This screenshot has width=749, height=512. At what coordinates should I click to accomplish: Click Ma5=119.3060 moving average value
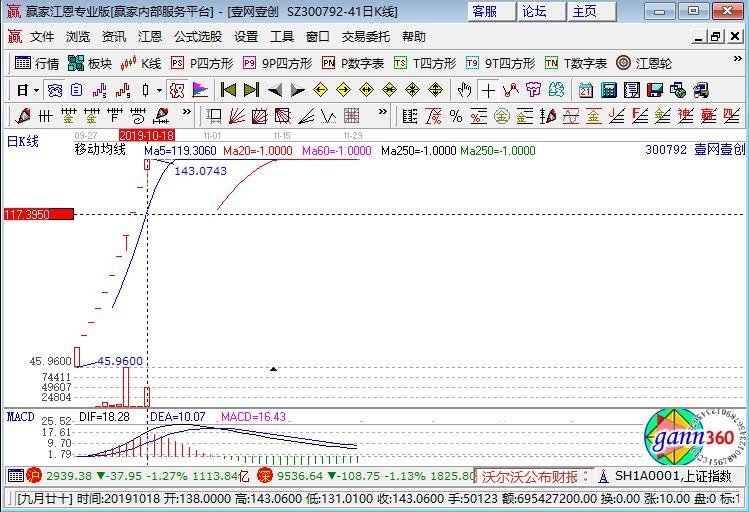(x=180, y=151)
